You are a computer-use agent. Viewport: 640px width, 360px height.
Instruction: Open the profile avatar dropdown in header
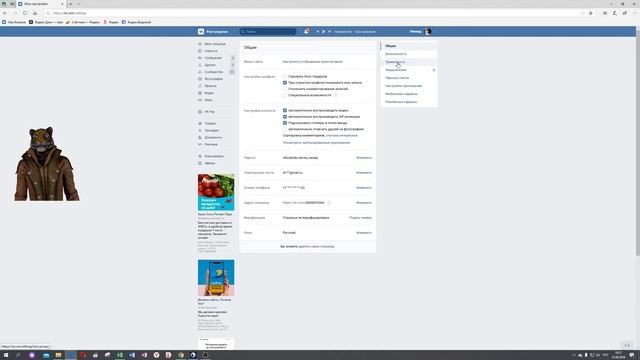pyautogui.click(x=427, y=31)
